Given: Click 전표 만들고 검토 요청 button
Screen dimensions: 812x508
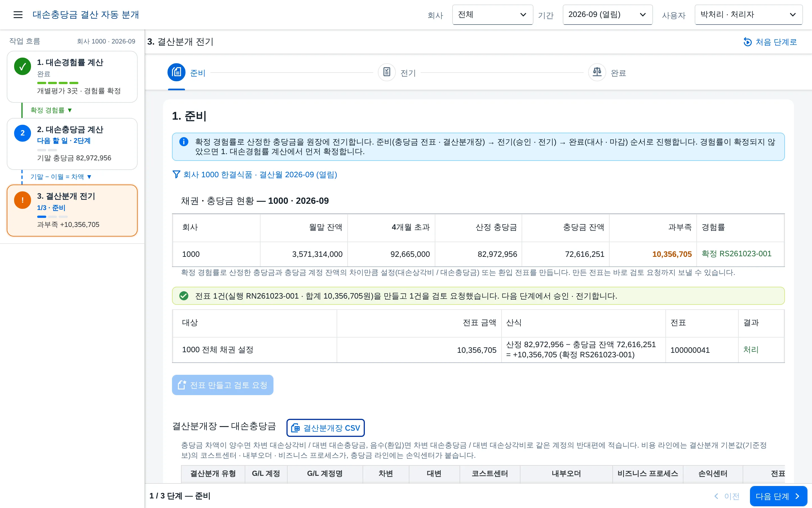Looking at the screenshot, I should click(222, 385).
